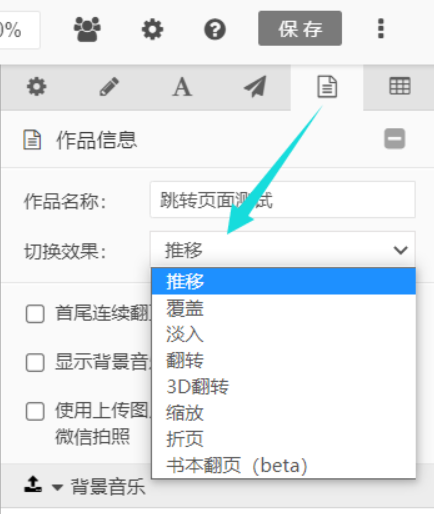This screenshot has height=514, width=434.
Task: Switch to the pencil edit tab
Action: 109,87
